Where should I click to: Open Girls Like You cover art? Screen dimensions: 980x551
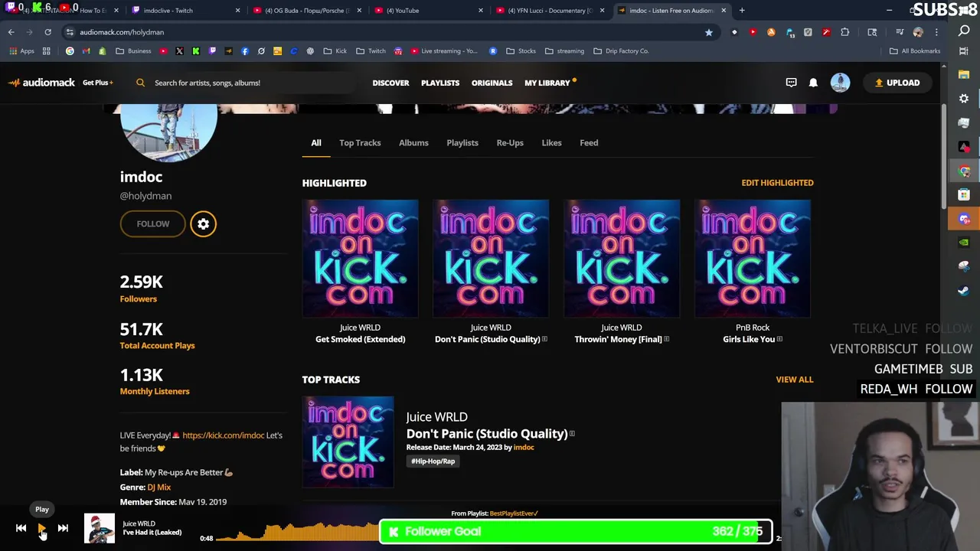coord(753,258)
